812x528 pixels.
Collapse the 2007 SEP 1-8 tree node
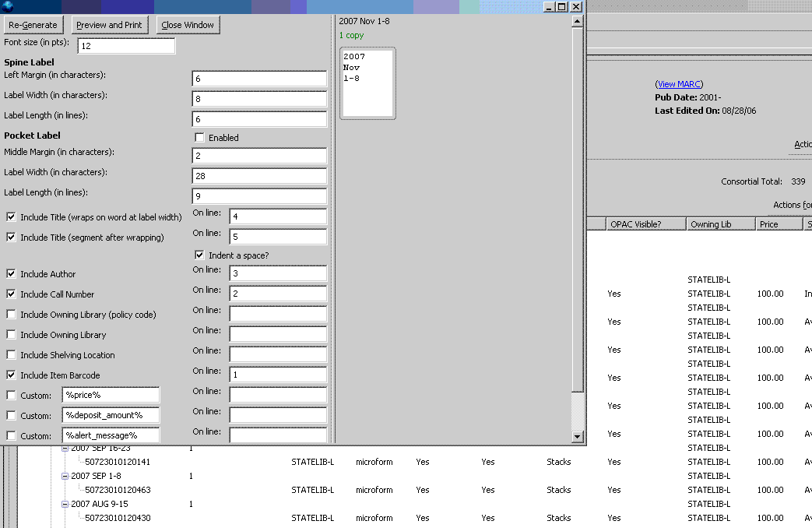coord(66,476)
